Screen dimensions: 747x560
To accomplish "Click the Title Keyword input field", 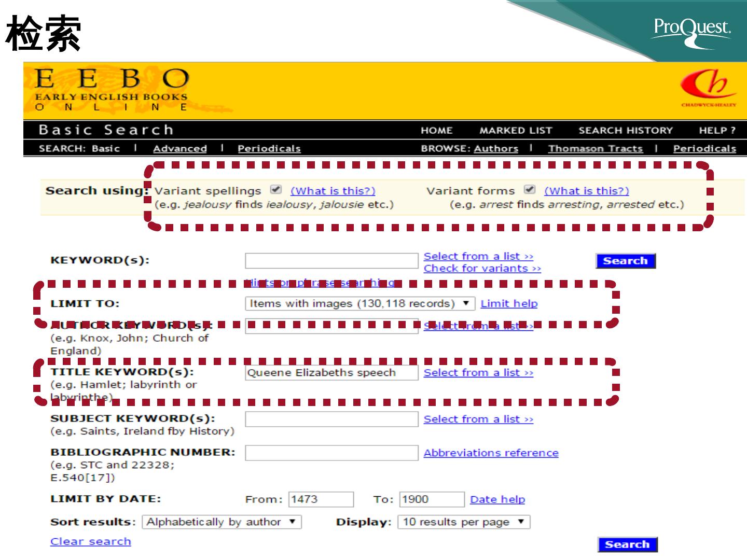I will click(x=331, y=373).
